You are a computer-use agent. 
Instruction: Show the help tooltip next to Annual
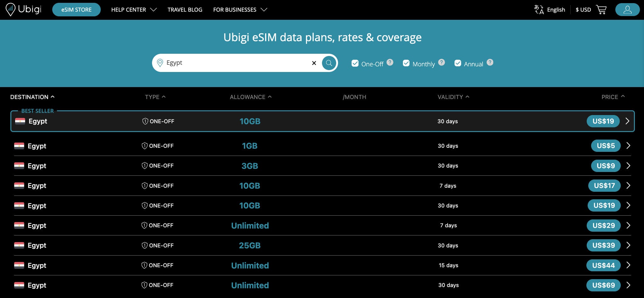pyautogui.click(x=490, y=62)
